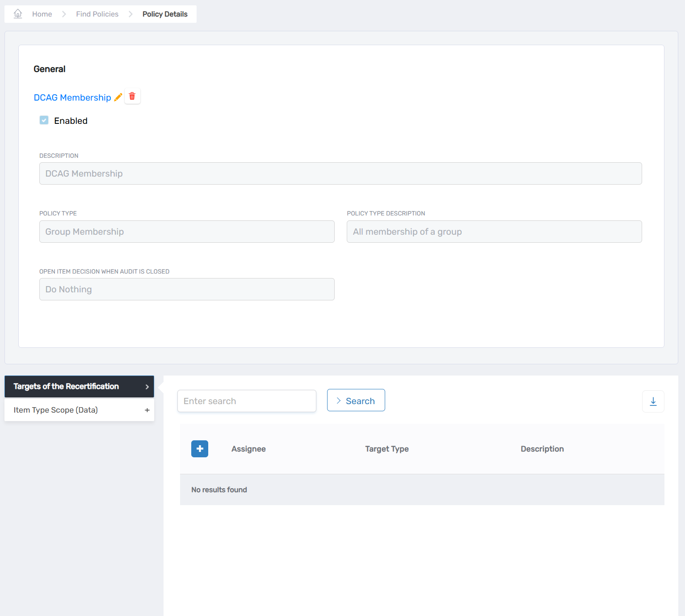Open DCAG Membership policy name link
685x616 pixels.
(x=72, y=97)
